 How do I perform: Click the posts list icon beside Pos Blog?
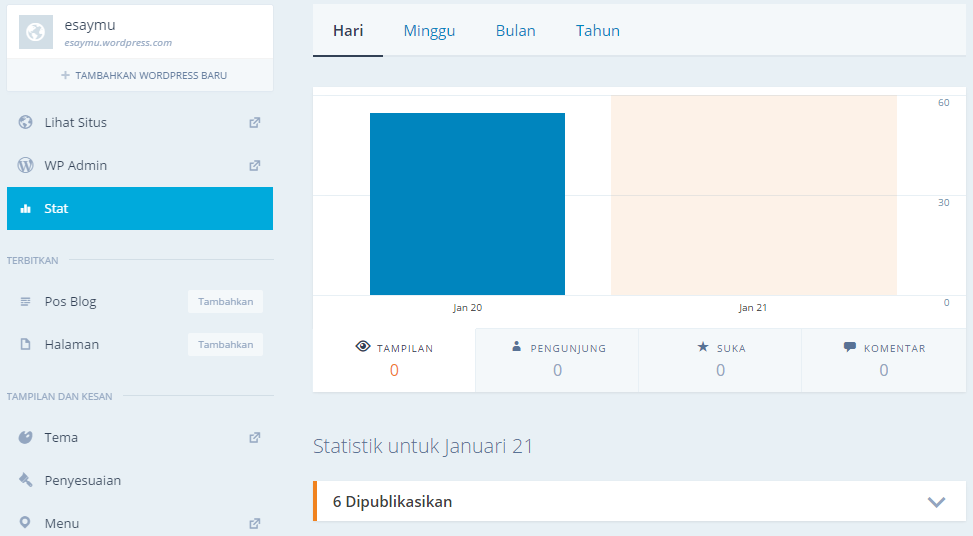pyautogui.click(x=25, y=302)
